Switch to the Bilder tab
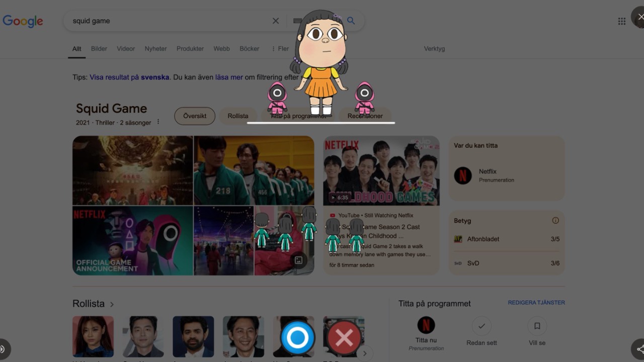Image resolution: width=644 pixels, height=362 pixels. click(x=99, y=48)
